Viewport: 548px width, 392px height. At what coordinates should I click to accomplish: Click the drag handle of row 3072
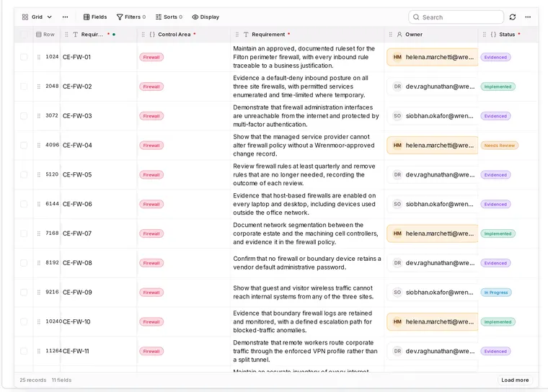pyautogui.click(x=39, y=115)
